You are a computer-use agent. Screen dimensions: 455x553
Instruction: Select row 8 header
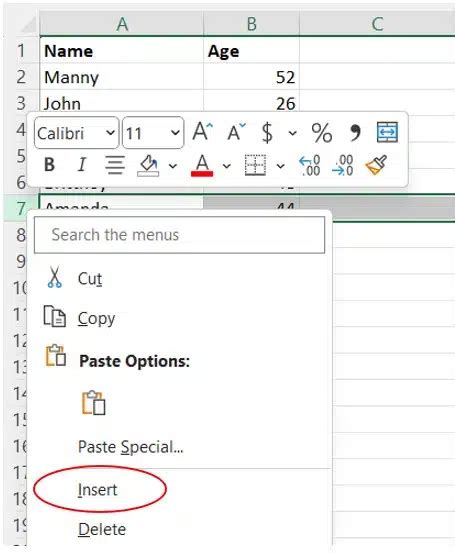tap(16, 235)
